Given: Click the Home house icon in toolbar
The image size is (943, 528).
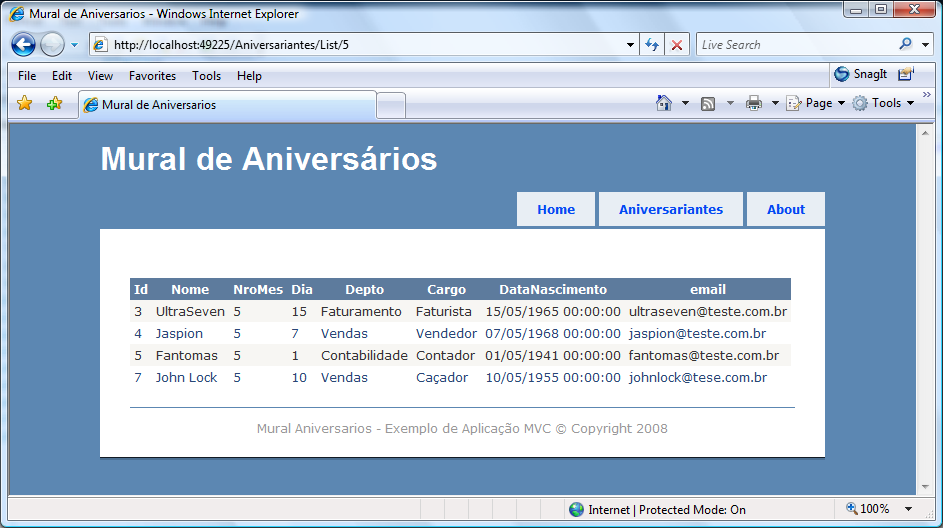Looking at the screenshot, I should coord(663,103).
